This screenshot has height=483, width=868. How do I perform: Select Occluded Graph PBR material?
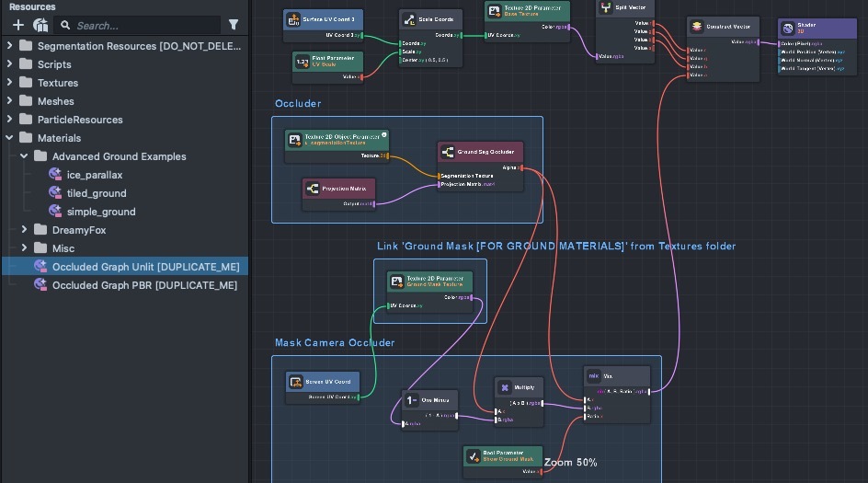coord(144,285)
